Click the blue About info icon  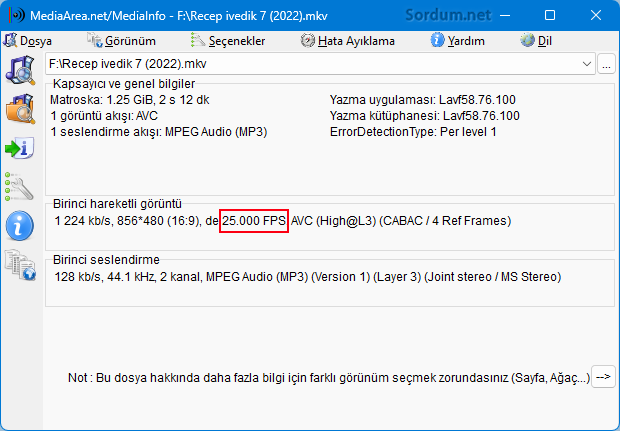tap(19, 225)
